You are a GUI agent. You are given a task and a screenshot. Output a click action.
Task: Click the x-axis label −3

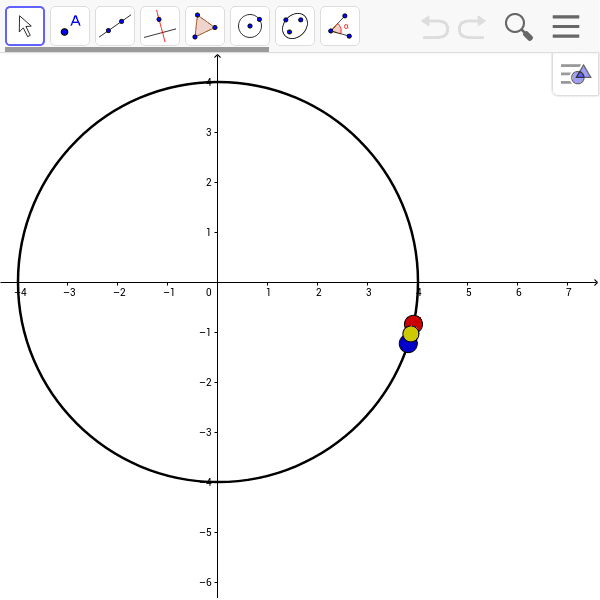pyautogui.click(x=69, y=292)
